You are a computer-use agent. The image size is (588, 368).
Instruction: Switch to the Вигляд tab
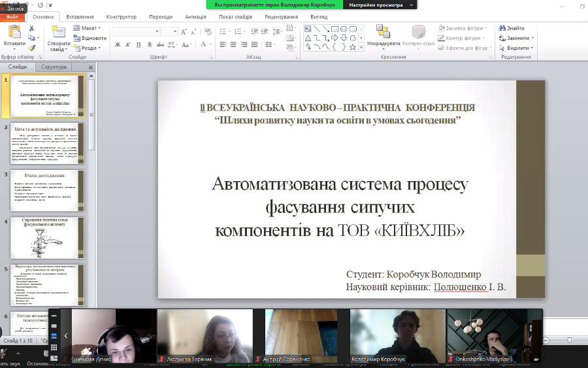click(x=319, y=17)
